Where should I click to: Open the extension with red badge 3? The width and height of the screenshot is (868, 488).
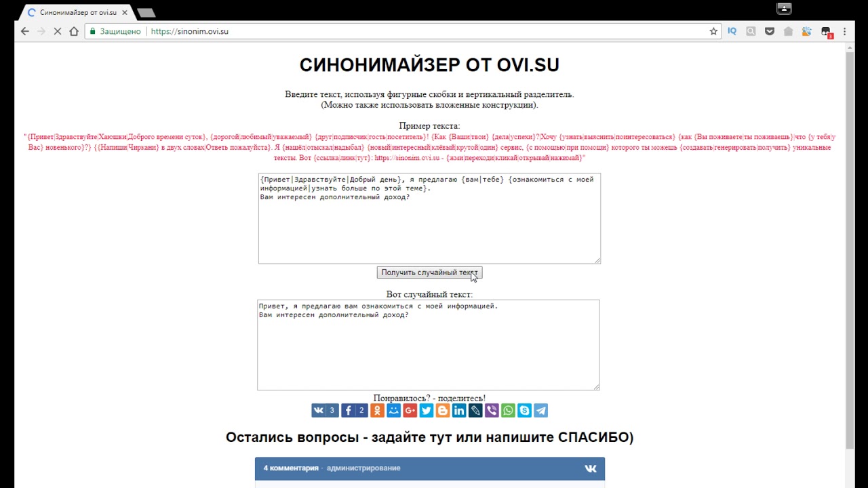tap(826, 32)
